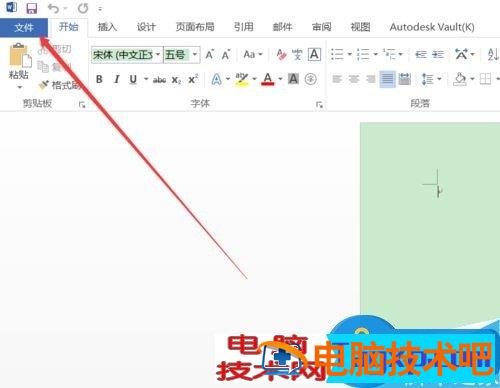Apply the yellow text highlight color
This screenshot has height=388, width=500.
pos(242,79)
